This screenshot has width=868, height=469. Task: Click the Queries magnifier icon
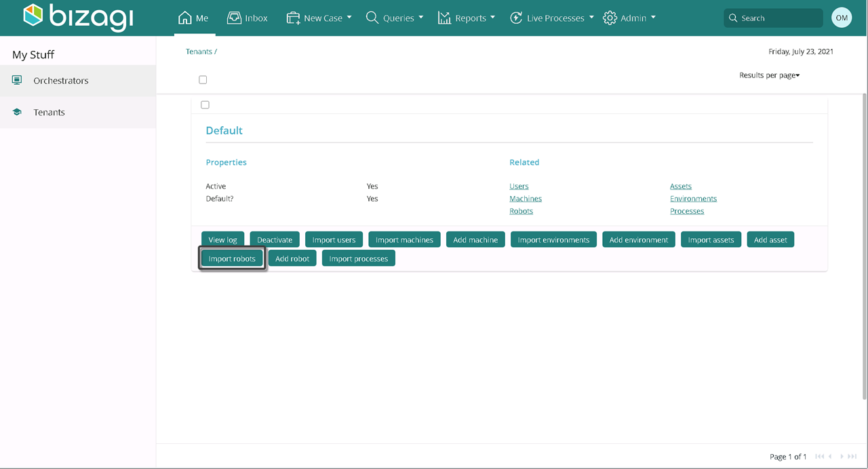coord(372,18)
